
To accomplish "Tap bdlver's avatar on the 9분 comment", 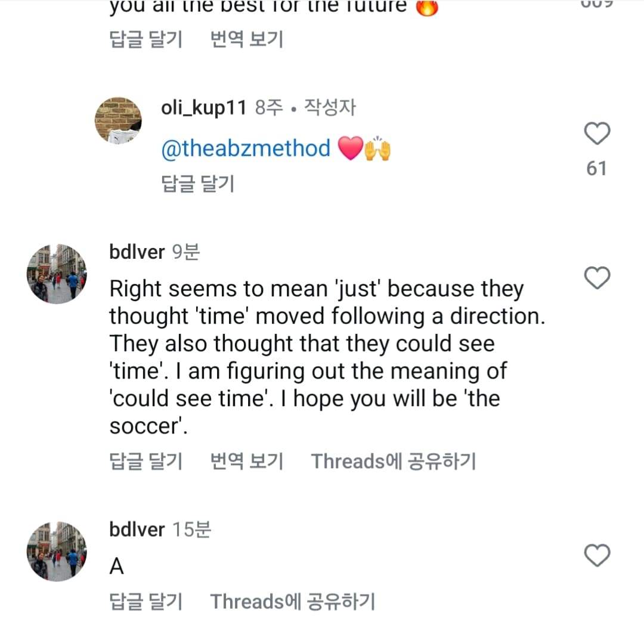I will [57, 274].
